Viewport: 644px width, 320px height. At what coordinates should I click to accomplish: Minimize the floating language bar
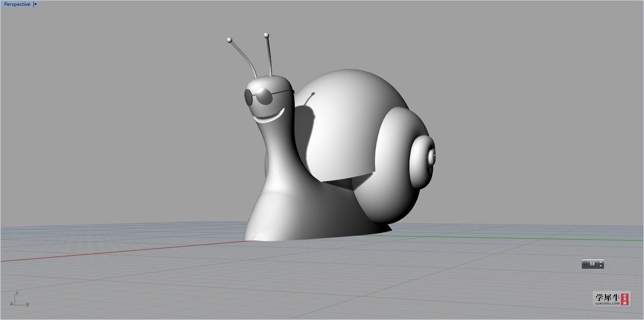pos(601,262)
